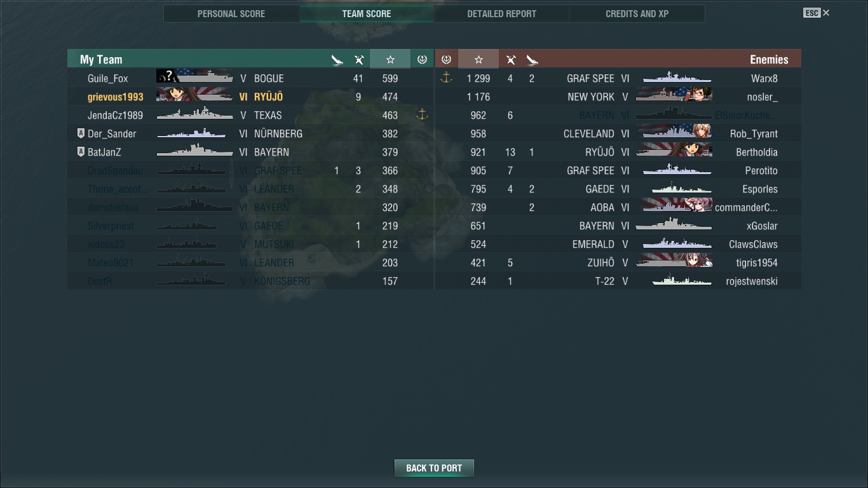
Task: Sort Enemies by ships sunk icon
Action: (532, 60)
